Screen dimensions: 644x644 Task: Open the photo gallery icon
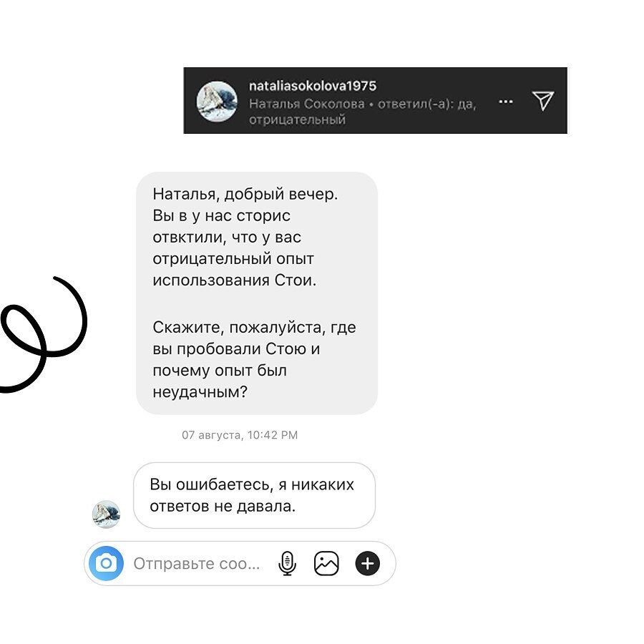click(326, 563)
